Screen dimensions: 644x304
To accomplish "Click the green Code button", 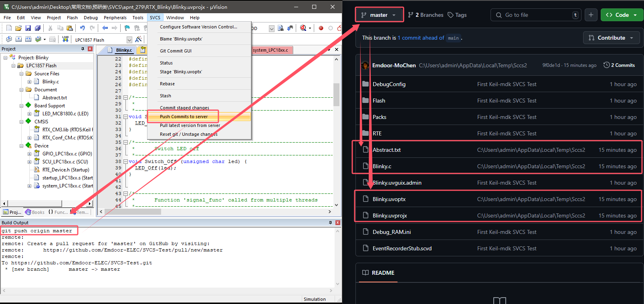I will click(x=622, y=15).
